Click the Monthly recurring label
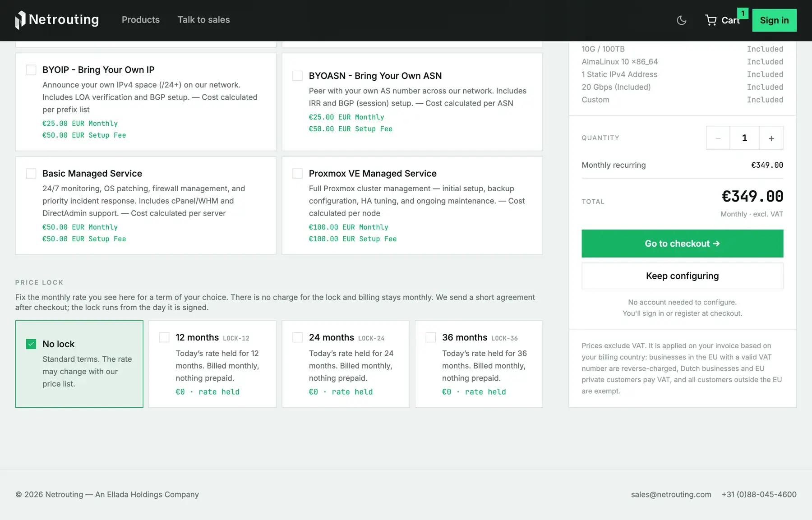This screenshot has height=520, width=812. tap(614, 165)
